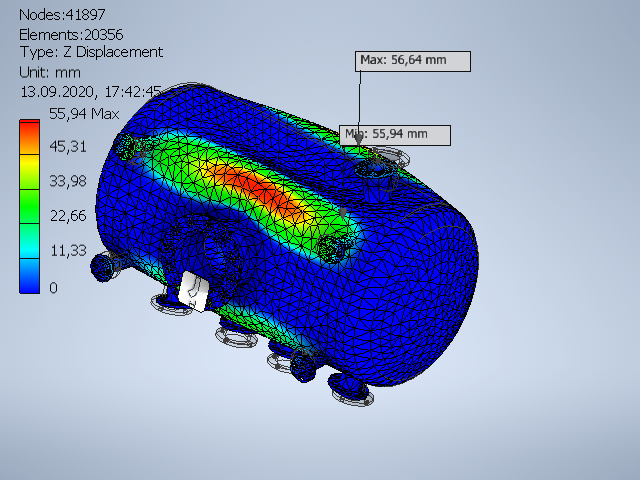Select the 'Elements:20356' text
640x480 pixels.
(x=71, y=35)
